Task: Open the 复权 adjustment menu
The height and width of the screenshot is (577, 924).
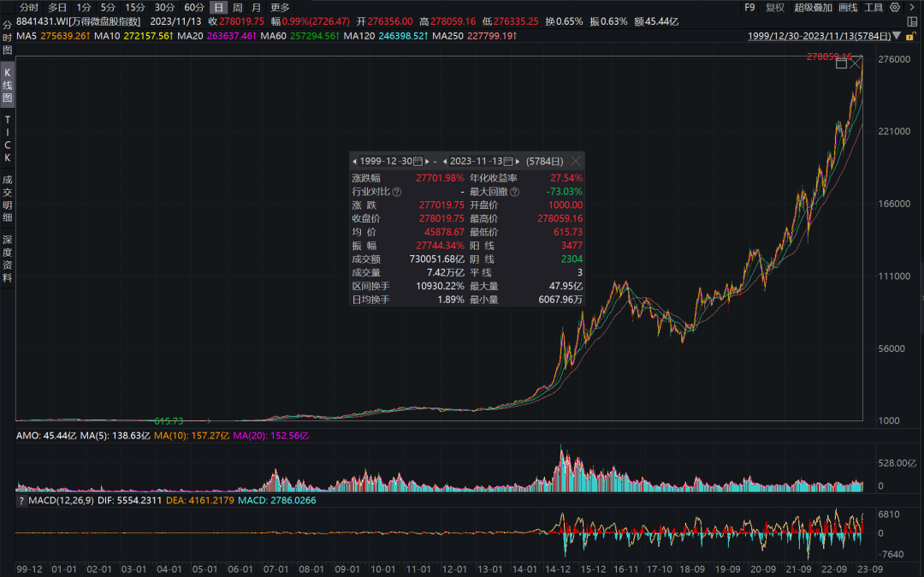Action: click(775, 8)
